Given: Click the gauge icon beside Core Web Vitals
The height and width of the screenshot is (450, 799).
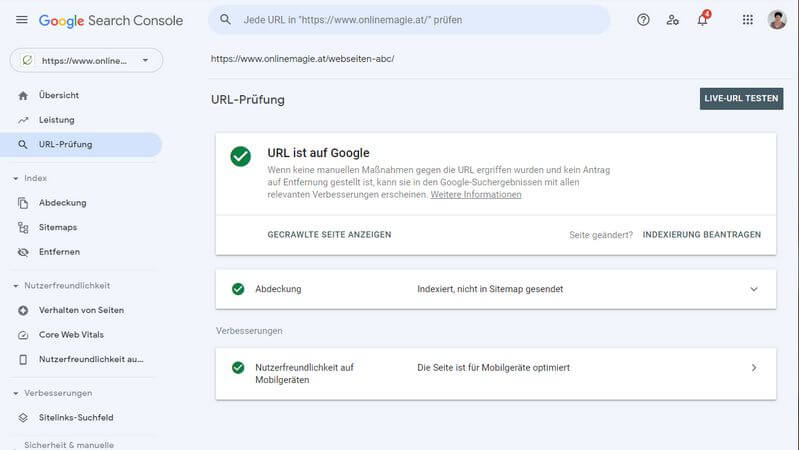Looking at the screenshot, I should tap(23, 335).
